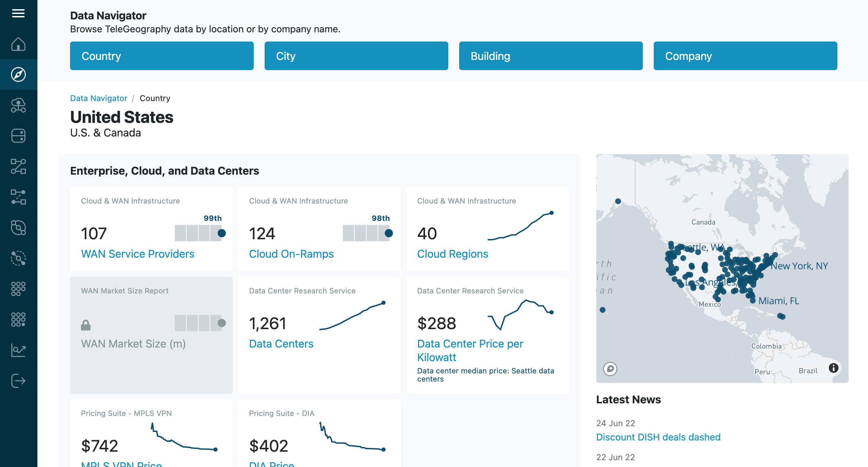Open the Company browse category

tap(745, 56)
